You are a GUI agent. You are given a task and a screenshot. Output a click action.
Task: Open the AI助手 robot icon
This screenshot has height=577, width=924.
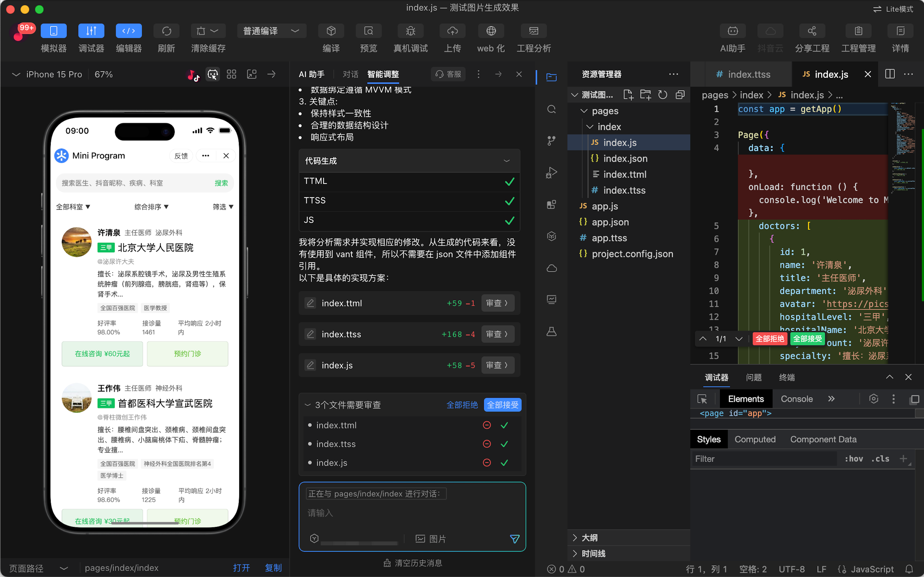pyautogui.click(x=733, y=31)
